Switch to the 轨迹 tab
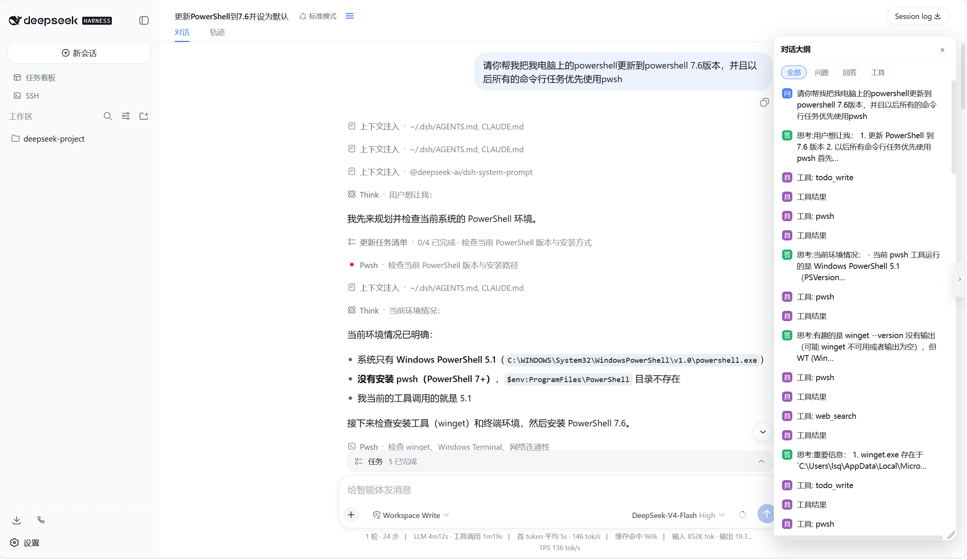The height and width of the screenshot is (560, 967). pyautogui.click(x=217, y=32)
